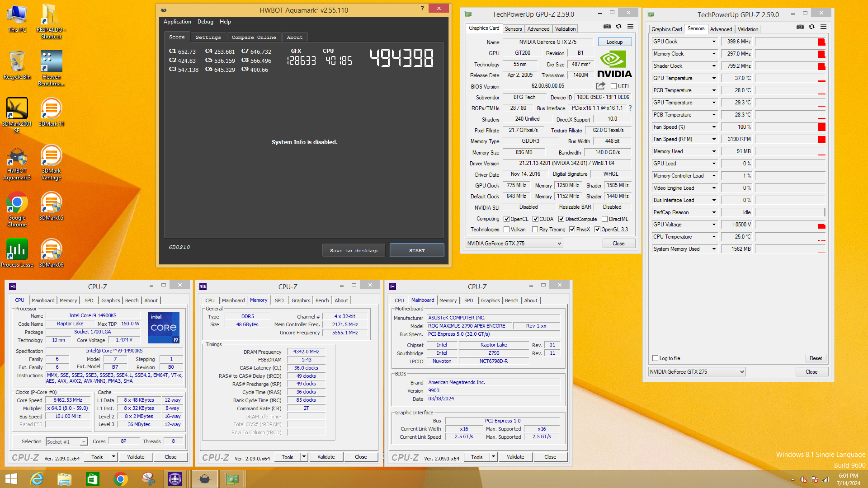
Task: Launch 3DMark Vantage desktop shortcut
Action: (x=51, y=163)
